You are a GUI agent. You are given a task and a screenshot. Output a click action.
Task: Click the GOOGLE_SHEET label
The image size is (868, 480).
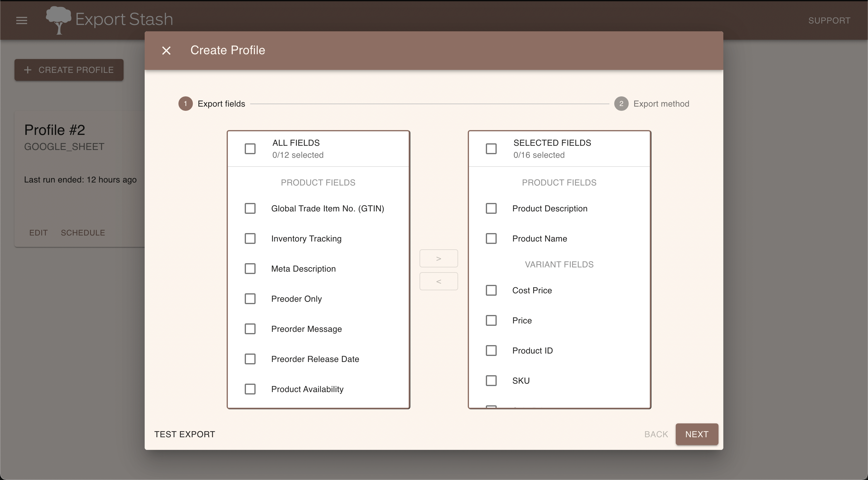[x=64, y=147]
